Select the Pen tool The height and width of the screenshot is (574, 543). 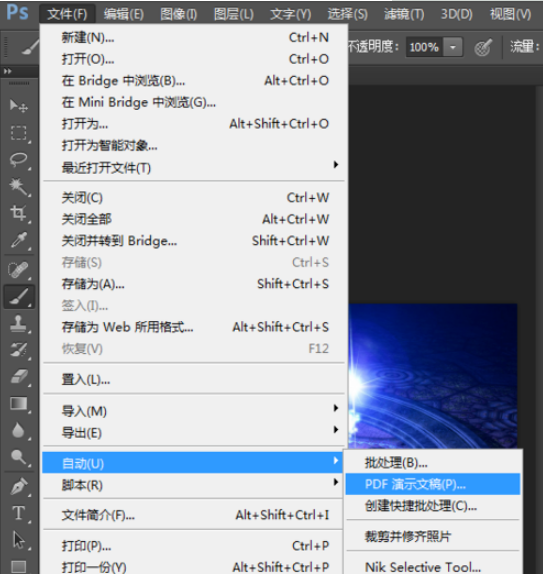tap(18, 487)
